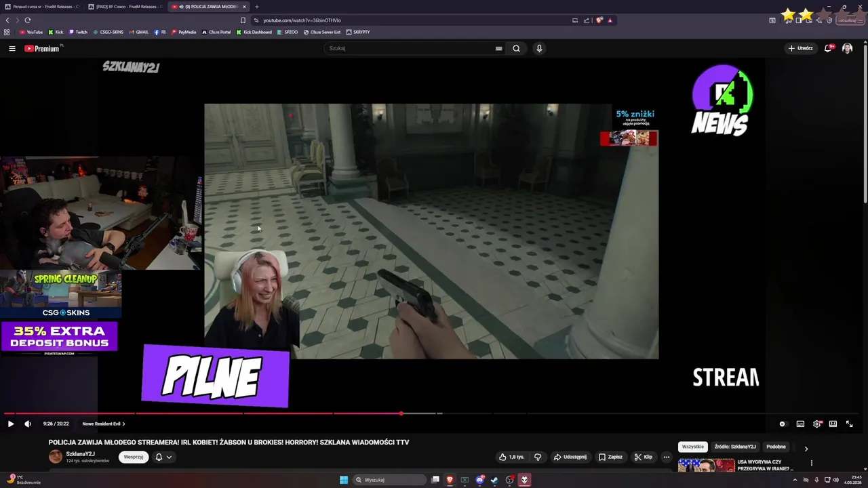Click taskbar Wyszukaj search box
The width and height of the screenshot is (868, 488).
[x=390, y=480]
